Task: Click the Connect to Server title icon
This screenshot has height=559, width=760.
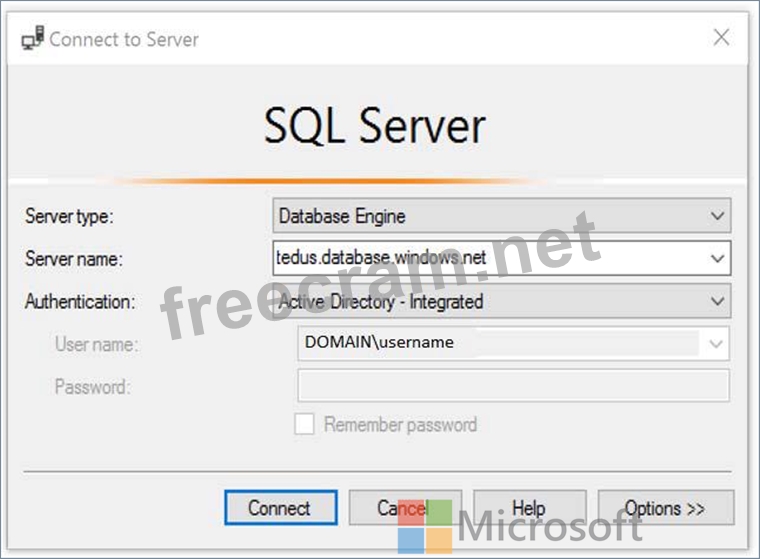Action: pos(32,39)
